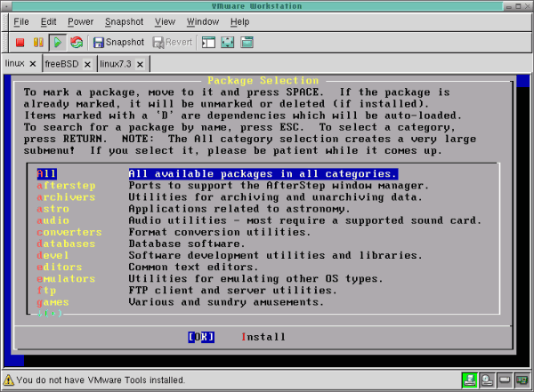Screen dimensions: 534x392
Task: Close the VMware Workstation window
Action: (x=528, y=6)
